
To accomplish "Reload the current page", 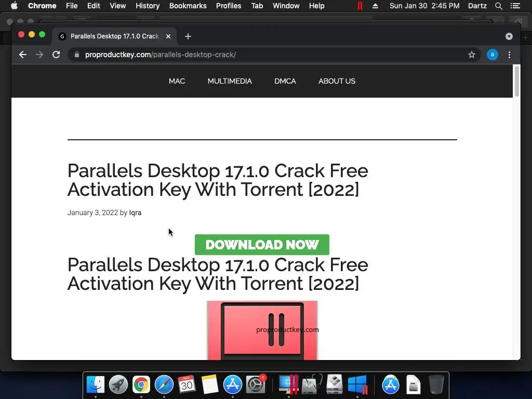I will [x=56, y=55].
